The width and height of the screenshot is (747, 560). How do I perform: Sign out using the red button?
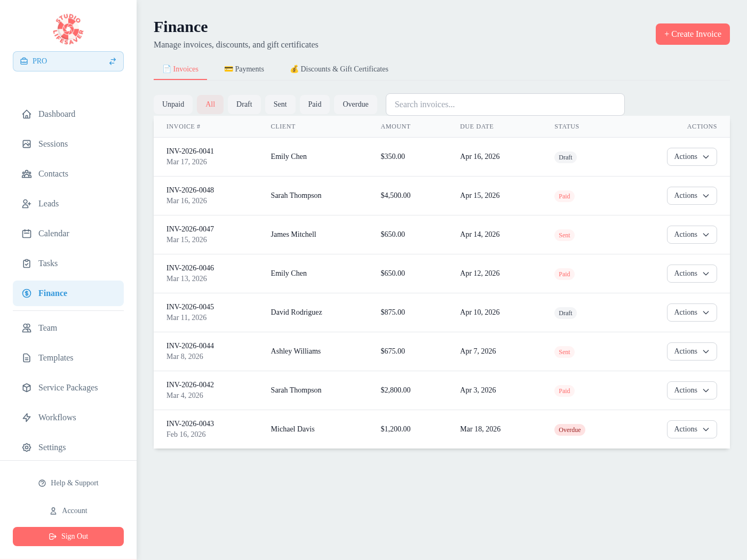point(68,536)
